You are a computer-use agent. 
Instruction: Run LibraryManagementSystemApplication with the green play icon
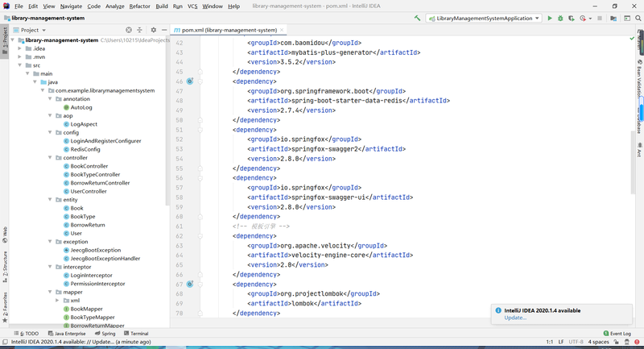pyautogui.click(x=550, y=18)
